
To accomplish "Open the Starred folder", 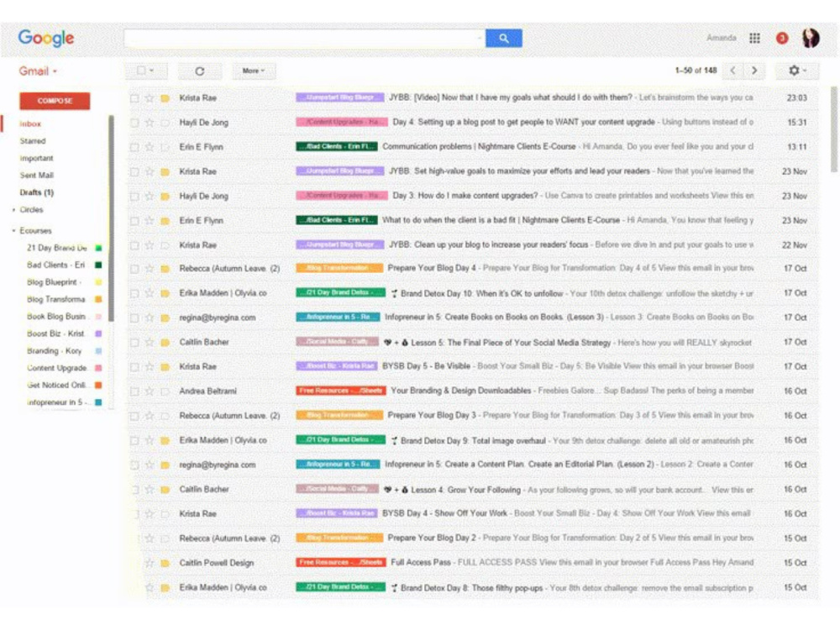I will (x=33, y=141).
